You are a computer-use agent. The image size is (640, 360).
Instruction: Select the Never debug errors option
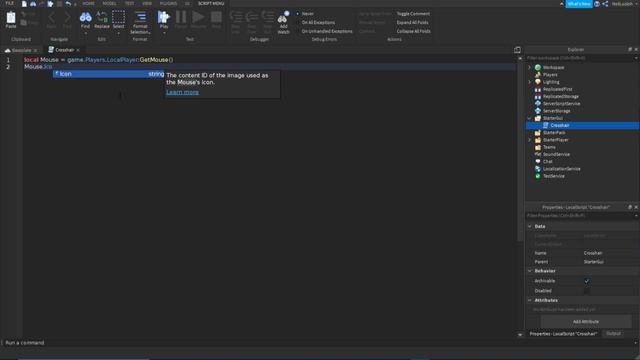(305, 14)
